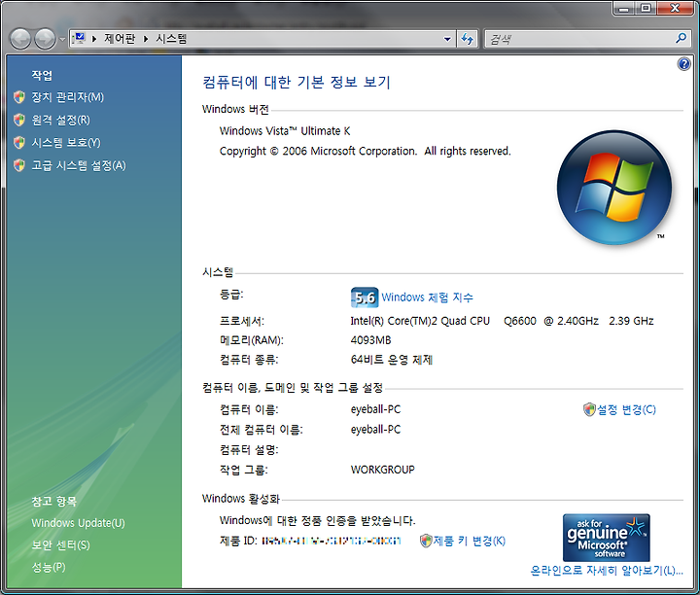Click the shield icon beside 시스템 보호
The width and height of the screenshot is (700, 595).
click(x=19, y=142)
